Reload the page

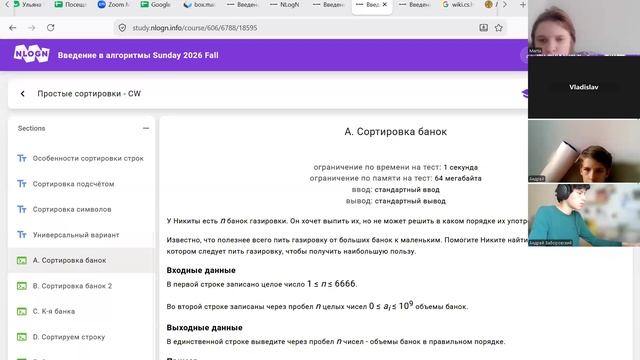click(x=51, y=28)
